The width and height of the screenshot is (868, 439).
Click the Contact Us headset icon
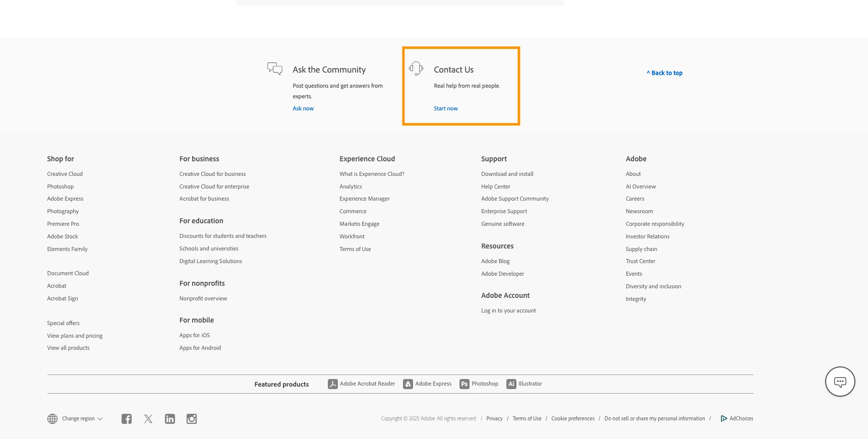click(416, 69)
